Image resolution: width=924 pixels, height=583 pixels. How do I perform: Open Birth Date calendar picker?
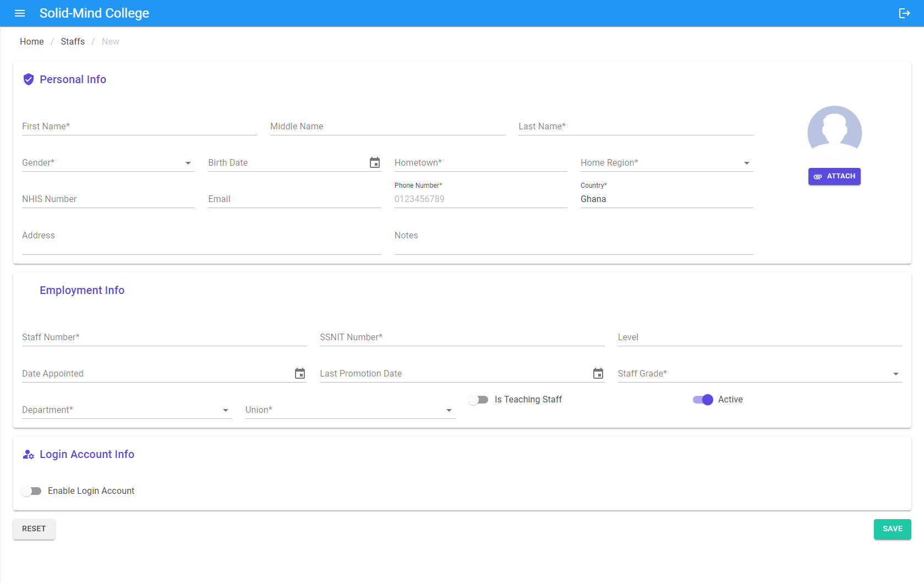pos(375,163)
